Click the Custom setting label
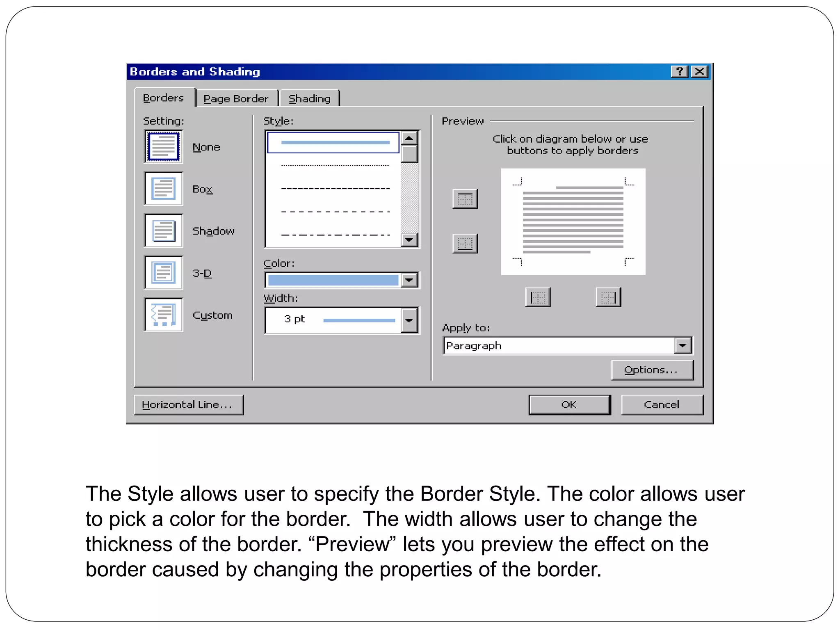The height and width of the screenshot is (630, 840). [x=212, y=315]
